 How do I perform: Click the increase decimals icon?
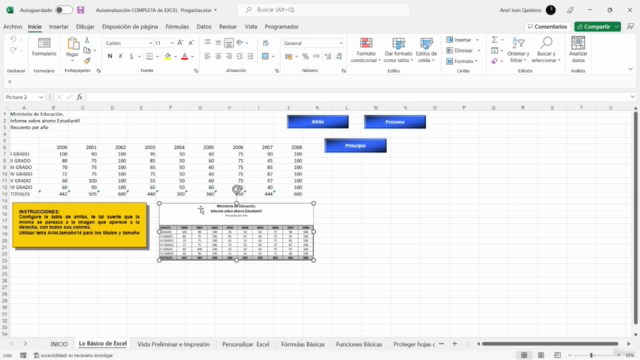pyautogui.click(x=328, y=56)
